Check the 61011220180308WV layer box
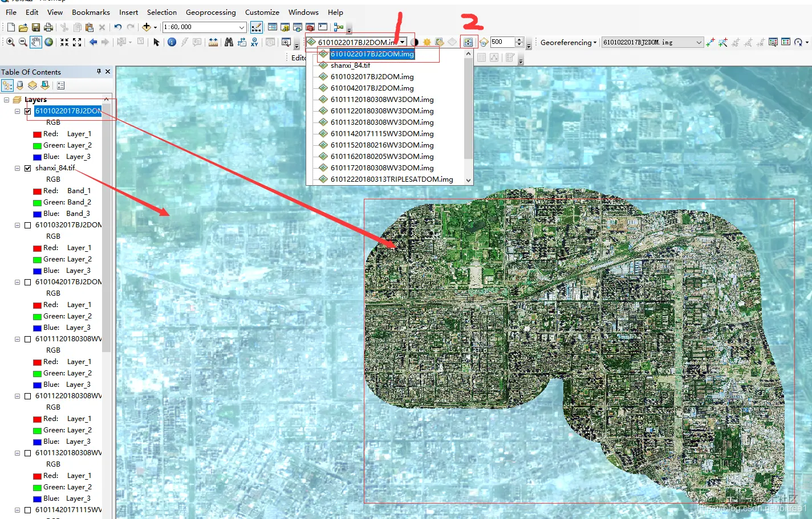This screenshot has height=519, width=812. pyautogui.click(x=27, y=396)
